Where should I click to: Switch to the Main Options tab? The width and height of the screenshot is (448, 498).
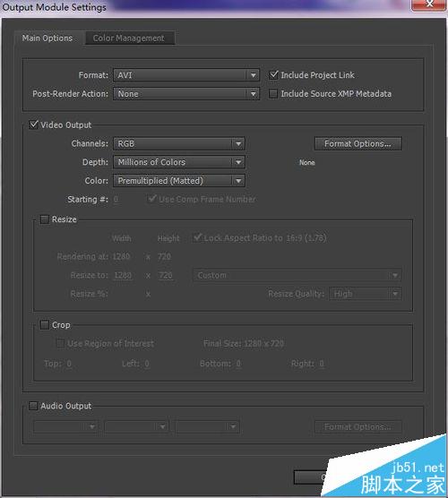[x=47, y=39]
